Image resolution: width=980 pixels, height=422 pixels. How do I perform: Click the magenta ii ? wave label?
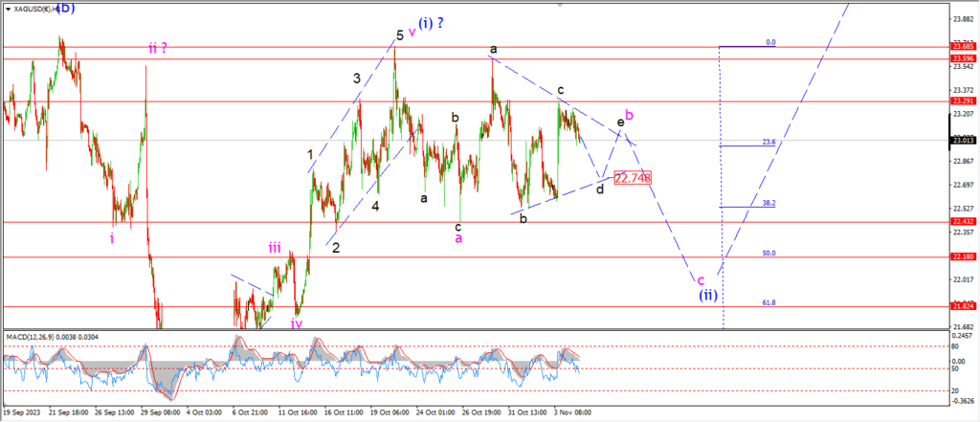coord(158,48)
